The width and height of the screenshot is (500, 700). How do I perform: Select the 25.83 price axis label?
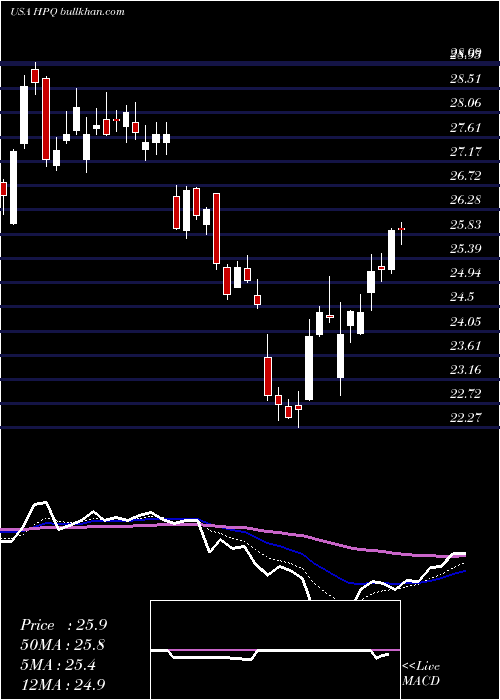tap(466, 225)
